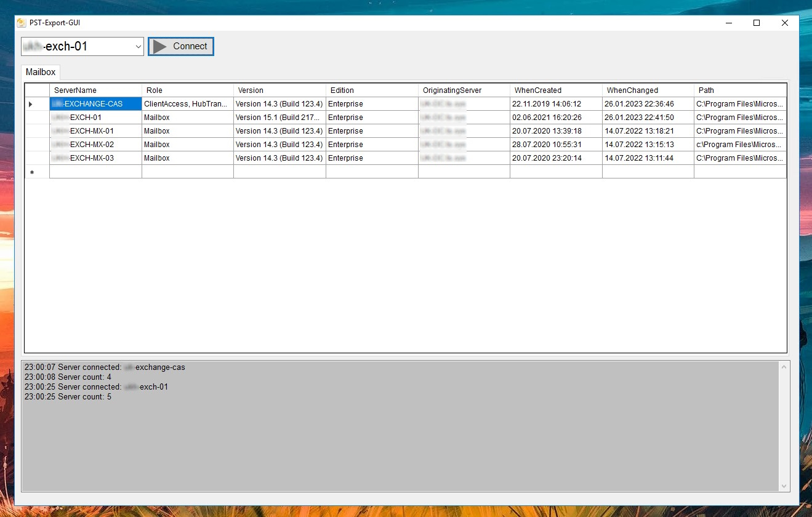The height and width of the screenshot is (517, 812).
Task: Sort by ServerName column header
Action: pyautogui.click(x=95, y=90)
